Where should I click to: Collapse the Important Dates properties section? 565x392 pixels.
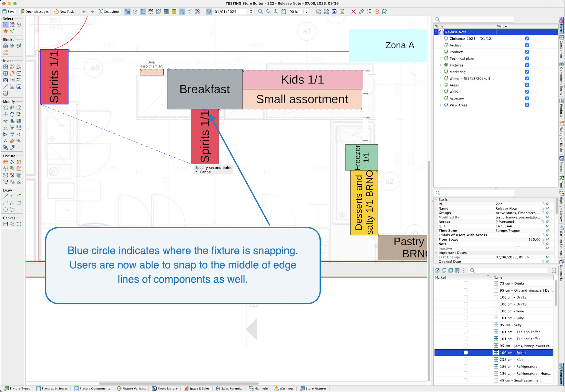tap(436, 253)
